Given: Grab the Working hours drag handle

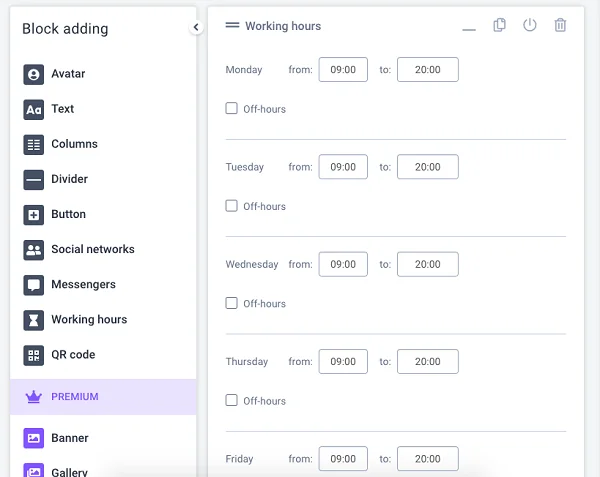Looking at the screenshot, I should [232, 25].
